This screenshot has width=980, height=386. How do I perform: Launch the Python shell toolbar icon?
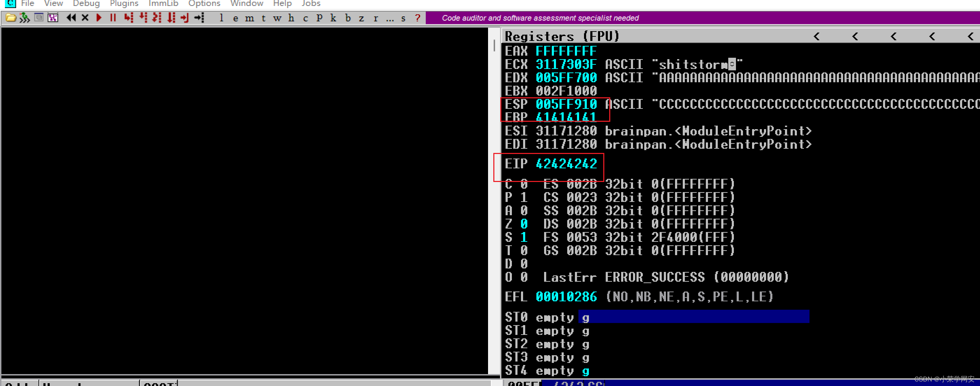click(x=25, y=18)
